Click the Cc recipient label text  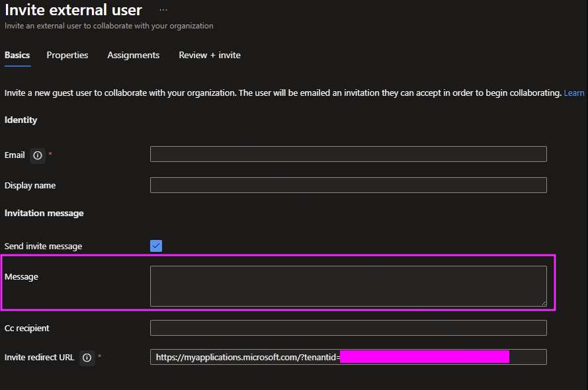click(x=27, y=329)
